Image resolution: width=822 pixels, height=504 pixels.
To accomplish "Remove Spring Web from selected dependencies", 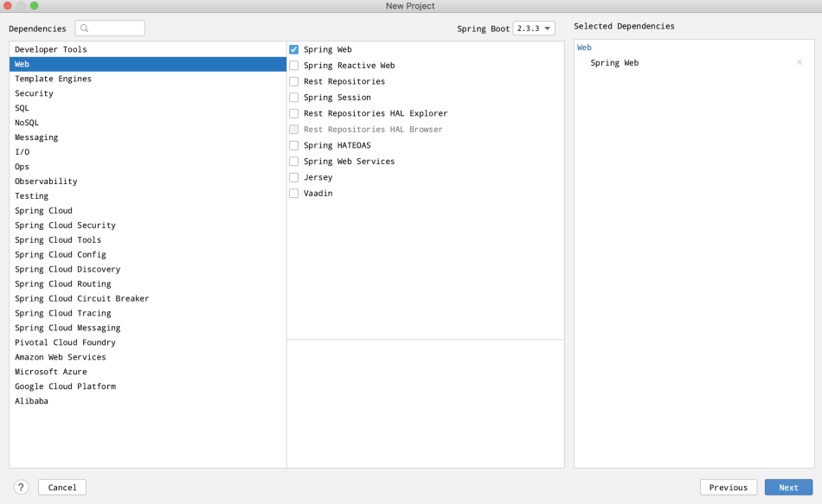I will pos(799,62).
